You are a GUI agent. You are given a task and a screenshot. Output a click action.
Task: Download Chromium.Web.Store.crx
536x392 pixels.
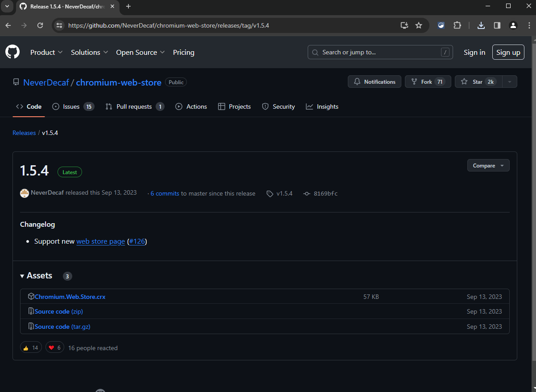pos(70,297)
